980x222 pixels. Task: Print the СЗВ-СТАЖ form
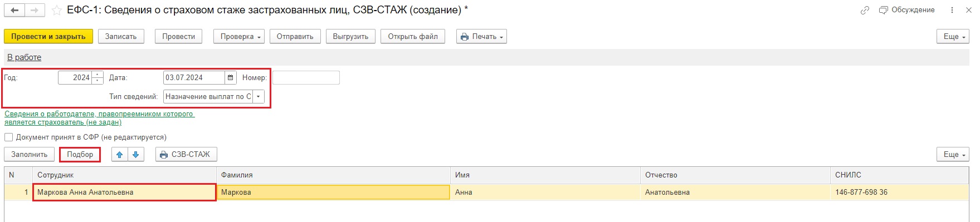coord(186,155)
